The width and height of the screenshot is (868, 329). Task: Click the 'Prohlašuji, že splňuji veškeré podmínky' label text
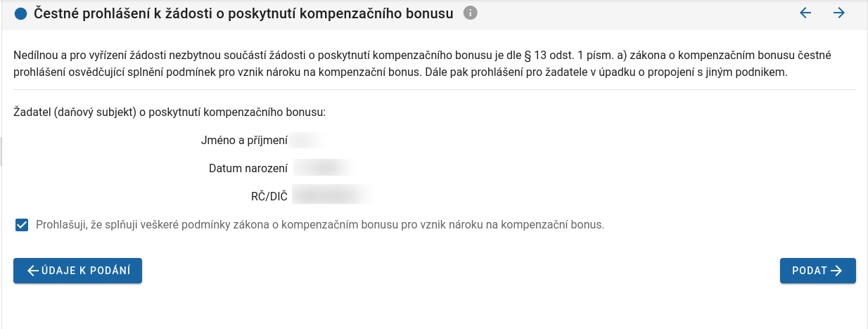tap(320, 225)
